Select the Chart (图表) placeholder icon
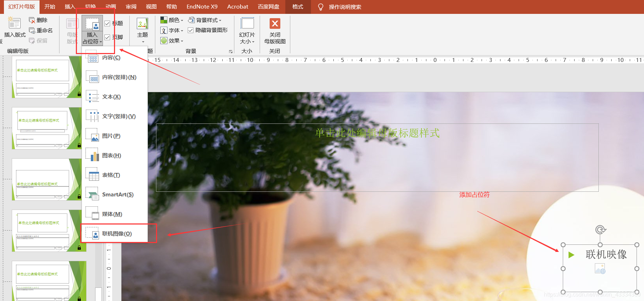 [x=92, y=155]
